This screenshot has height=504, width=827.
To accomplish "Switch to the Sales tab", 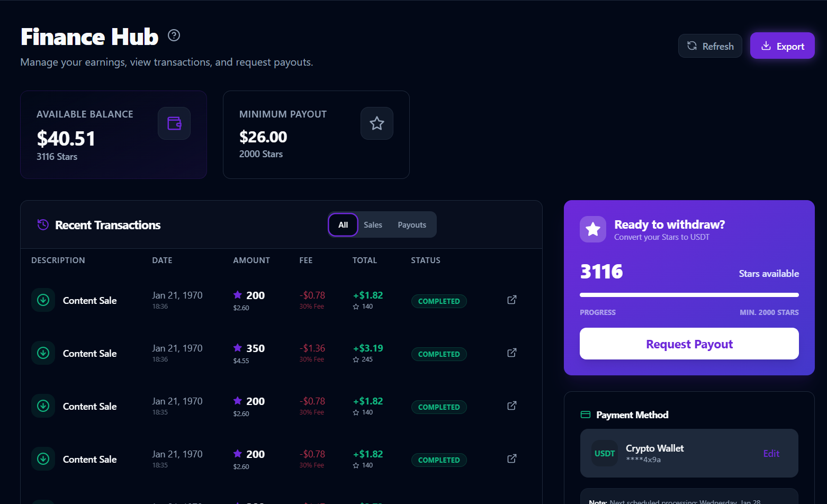I will (x=373, y=224).
